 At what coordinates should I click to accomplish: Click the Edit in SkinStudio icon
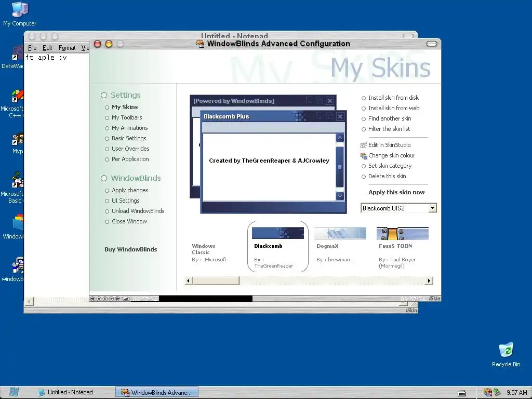click(363, 145)
